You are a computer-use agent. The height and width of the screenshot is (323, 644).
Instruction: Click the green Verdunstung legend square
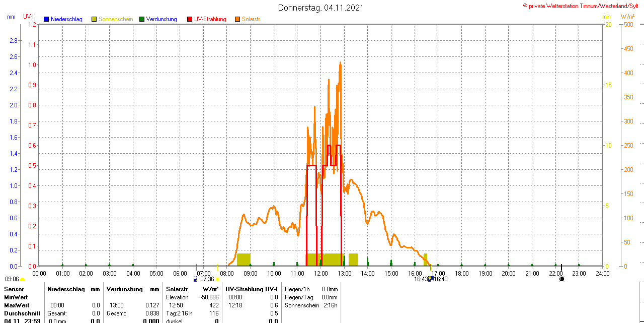click(x=142, y=19)
